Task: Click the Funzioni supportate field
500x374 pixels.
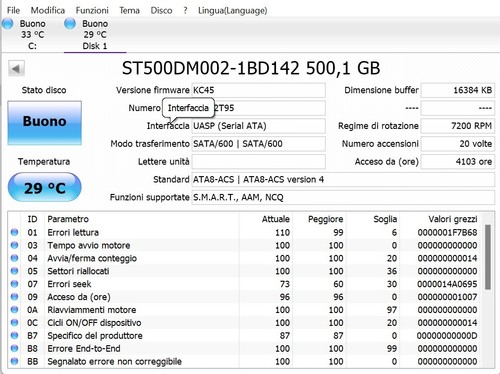Action: point(343,197)
